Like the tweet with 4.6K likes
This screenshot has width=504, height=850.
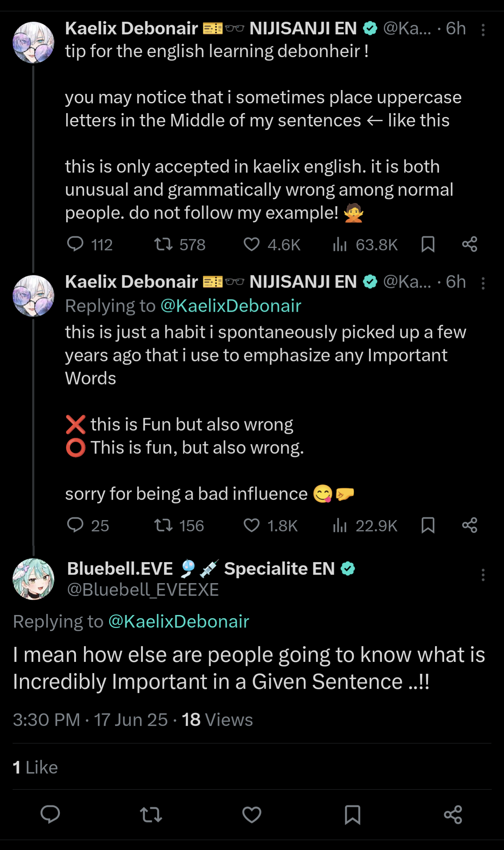(251, 244)
